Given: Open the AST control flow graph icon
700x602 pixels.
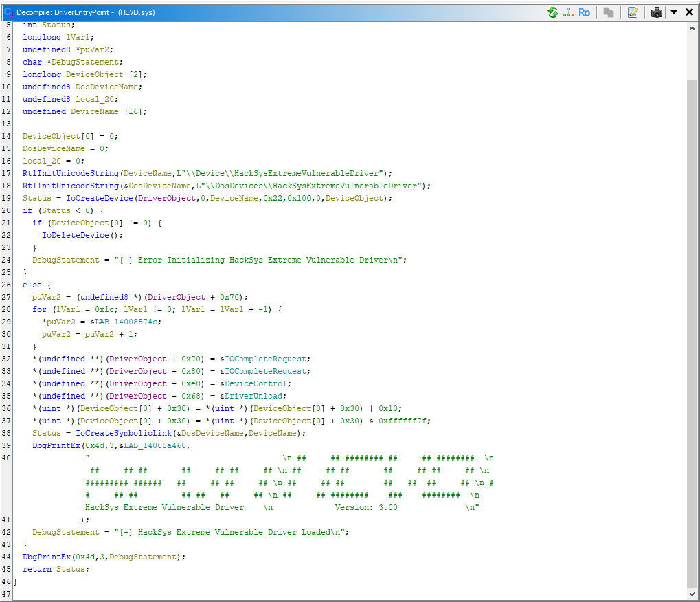Looking at the screenshot, I should (x=568, y=12).
